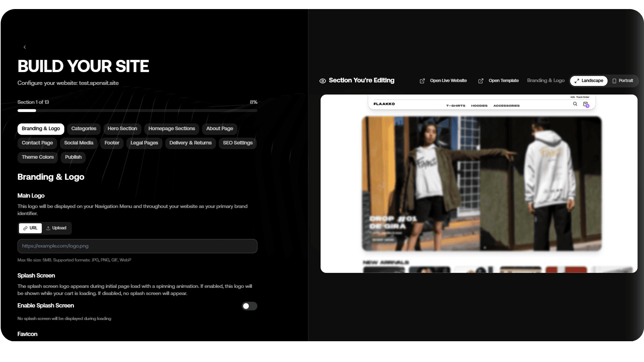The image size is (644, 362).
Task: Open the Contact Page tab
Action: (37, 143)
